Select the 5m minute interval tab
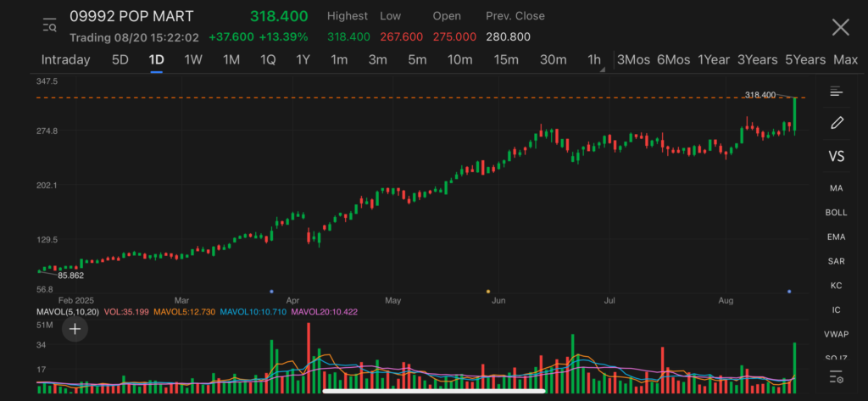The width and height of the screenshot is (868, 401). pyautogui.click(x=417, y=60)
